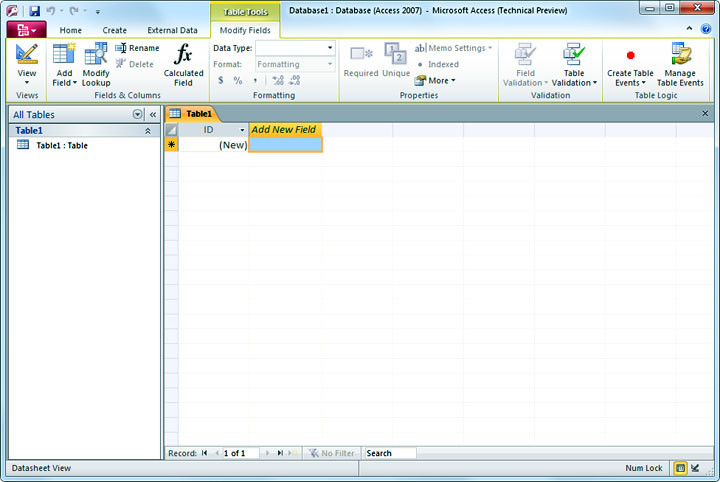Go to next record

tap(267, 453)
